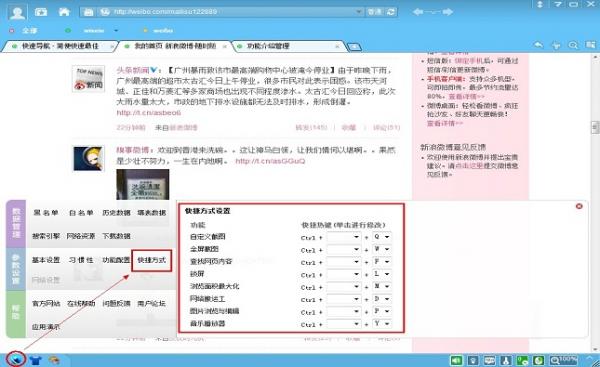Click the 头条新闻 avatar thumbnail
The width and height of the screenshot is (600, 367).
pyautogui.click(x=88, y=78)
